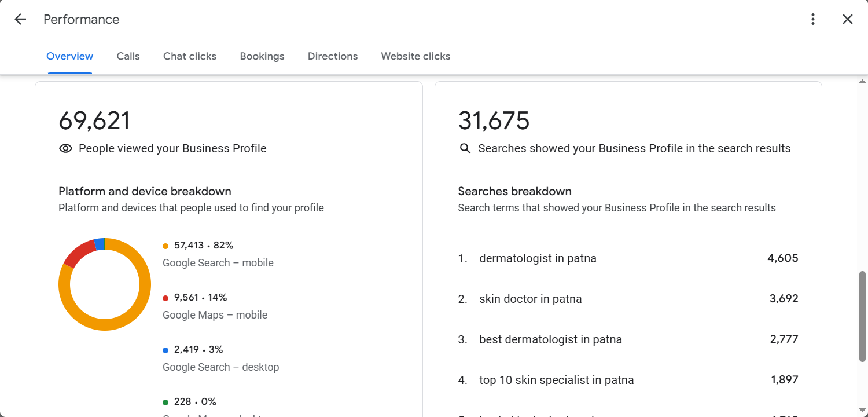Click the back arrow icon
868x417 pixels.
click(20, 19)
